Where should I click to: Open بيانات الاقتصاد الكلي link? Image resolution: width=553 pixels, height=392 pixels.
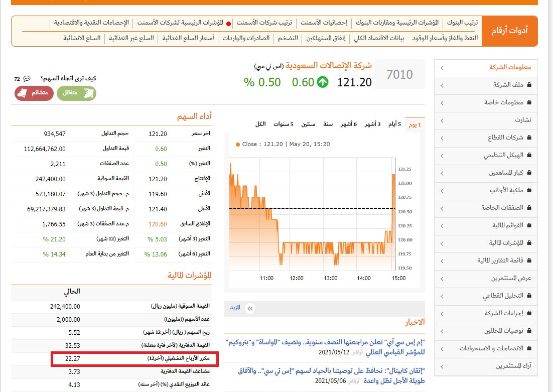click(x=379, y=38)
